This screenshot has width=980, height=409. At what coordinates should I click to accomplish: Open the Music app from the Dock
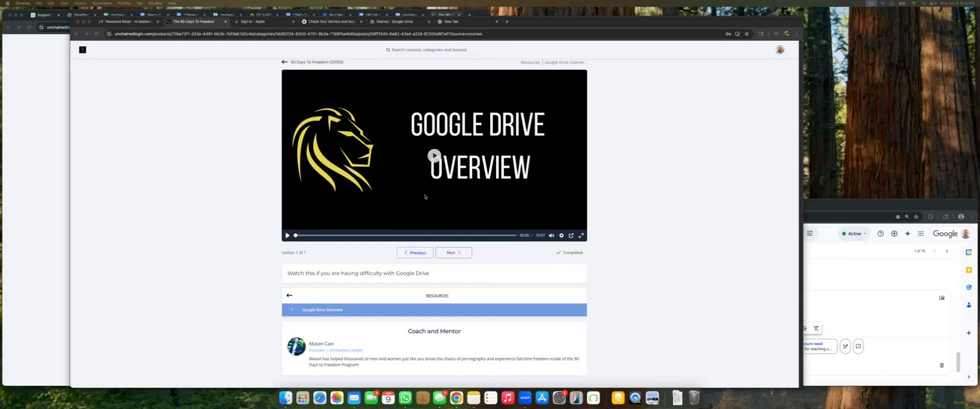pyautogui.click(x=508, y=398)
